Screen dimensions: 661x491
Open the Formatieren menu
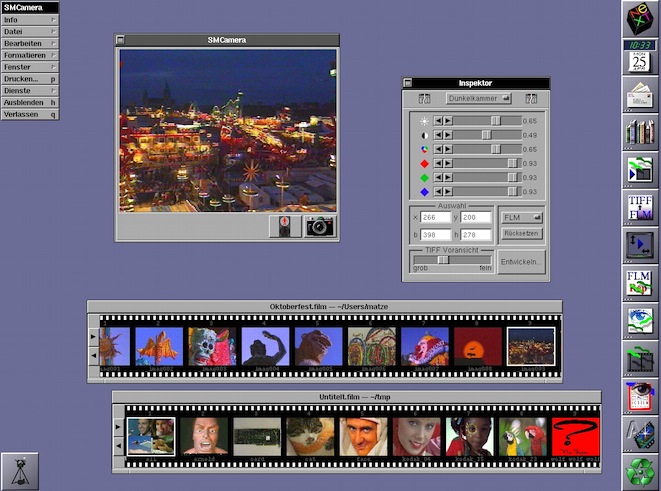pos(30,55)
